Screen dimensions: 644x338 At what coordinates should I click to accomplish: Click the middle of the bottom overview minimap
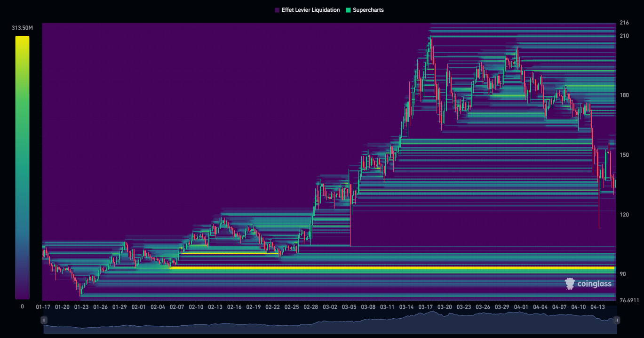click(x=330, y=325)
